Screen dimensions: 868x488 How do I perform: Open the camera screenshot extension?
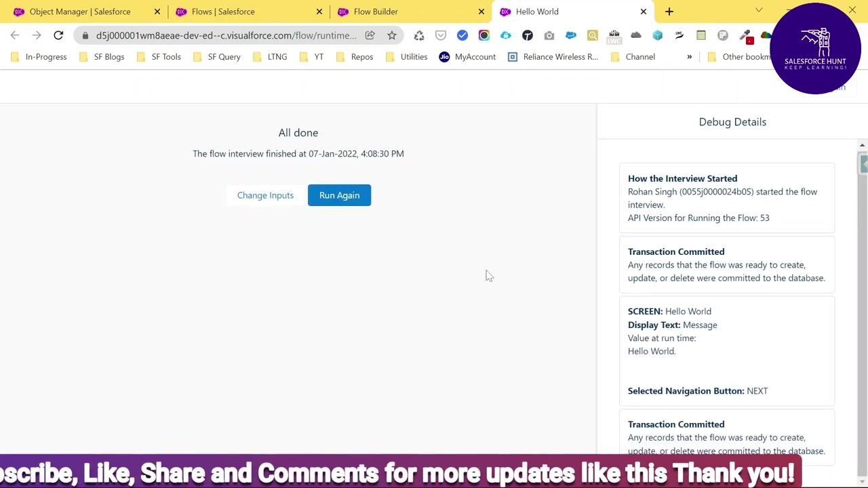click(549, 35)
